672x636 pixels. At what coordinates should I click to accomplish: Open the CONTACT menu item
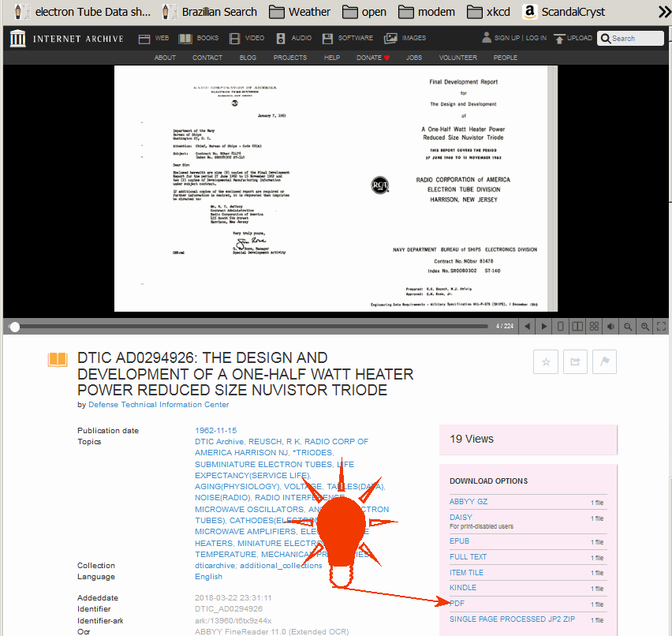tap(207, 58)
